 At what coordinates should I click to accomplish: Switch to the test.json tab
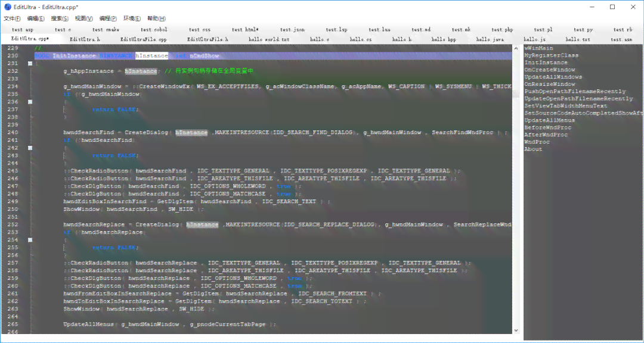292,30
